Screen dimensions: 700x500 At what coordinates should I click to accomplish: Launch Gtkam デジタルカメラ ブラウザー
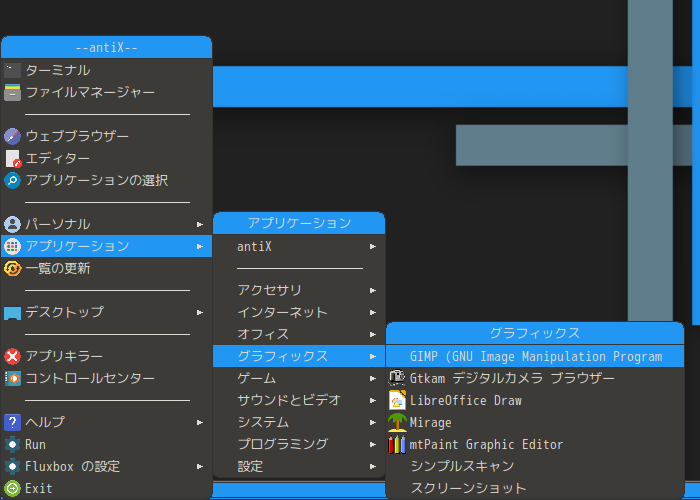[535, 378]
